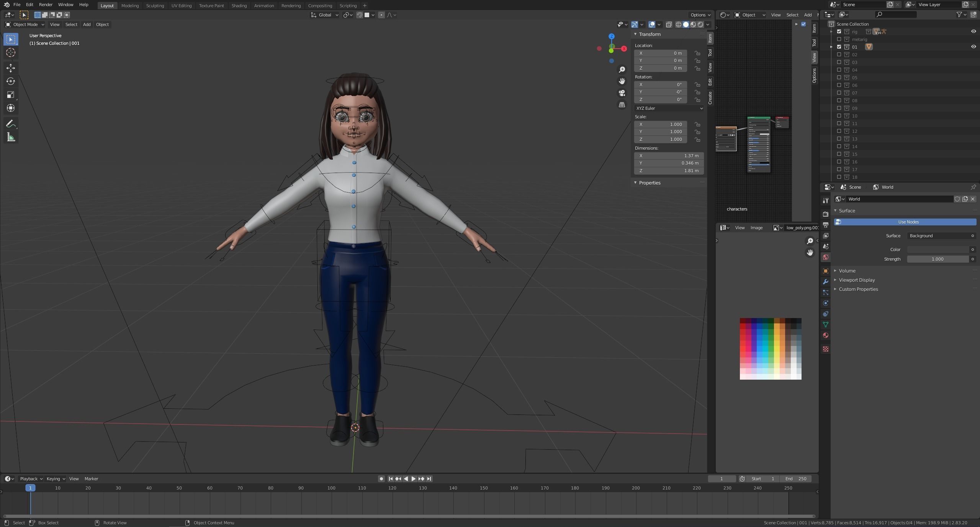The width and height of the screenshot is (980, 527).
Task: Click the world Color swatch field
Action: pyautogui.click(x=938, y=250)
